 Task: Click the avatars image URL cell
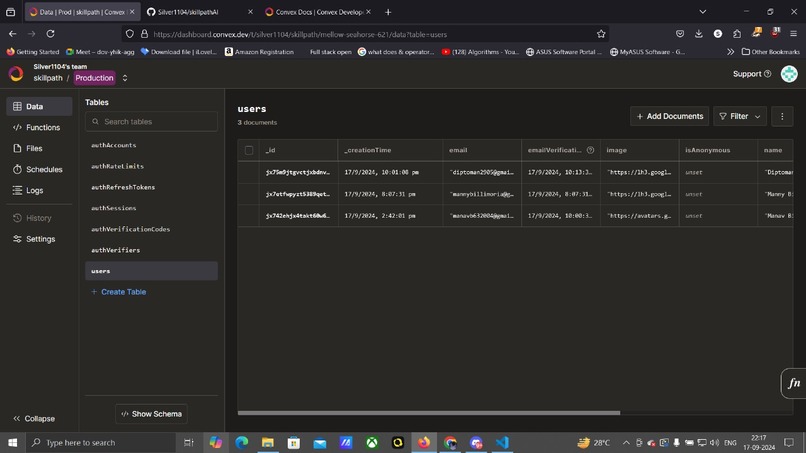coord(639,216)
